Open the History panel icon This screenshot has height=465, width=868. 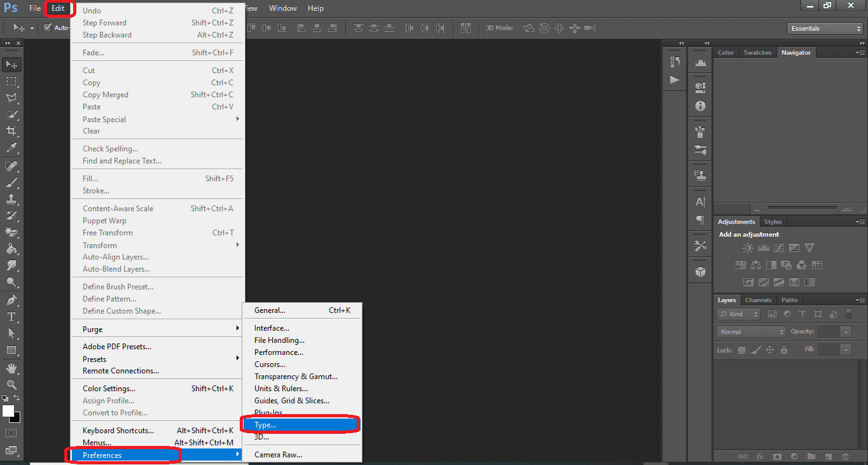pyautogui.click(x=675, y=62)
